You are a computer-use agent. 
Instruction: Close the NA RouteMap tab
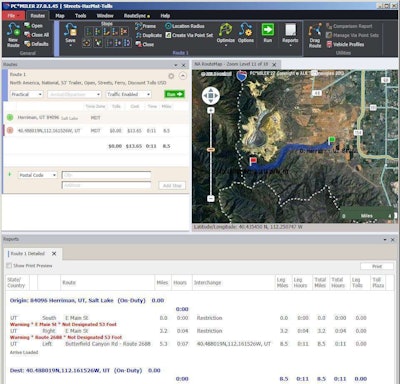click(274, 64)
